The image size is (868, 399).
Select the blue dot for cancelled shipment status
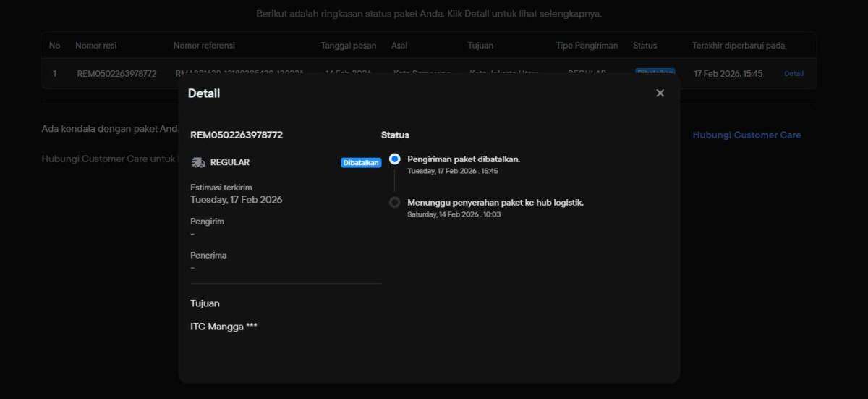coord(394,159)
